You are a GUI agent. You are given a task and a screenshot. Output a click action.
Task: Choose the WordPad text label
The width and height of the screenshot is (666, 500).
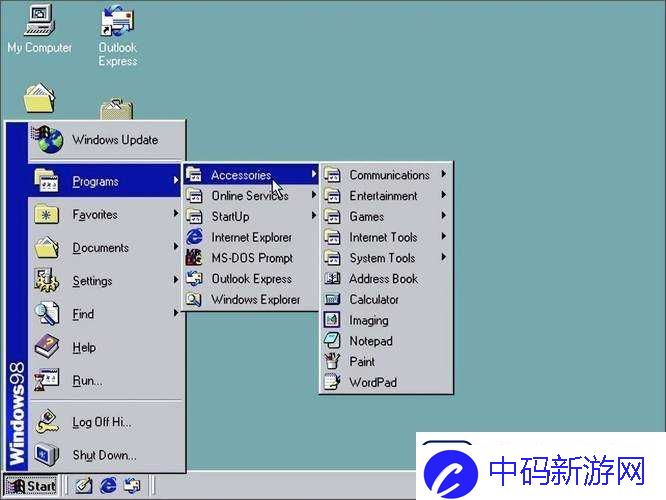pos(373,382)
